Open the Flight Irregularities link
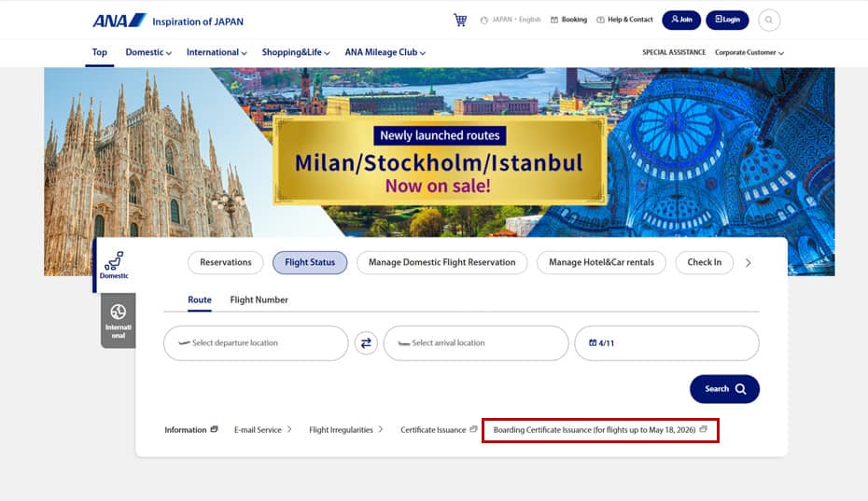Image resolution: width=868 pixels, height=501 pixels. [346, 430]
